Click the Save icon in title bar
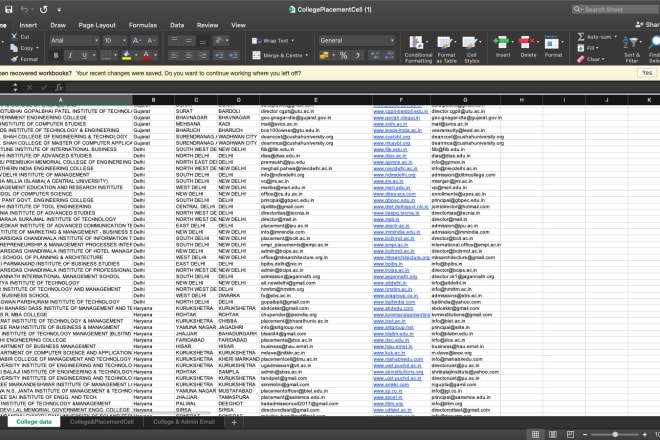The width and height of the screenshot is (660, 440). (x=8, y=9)
